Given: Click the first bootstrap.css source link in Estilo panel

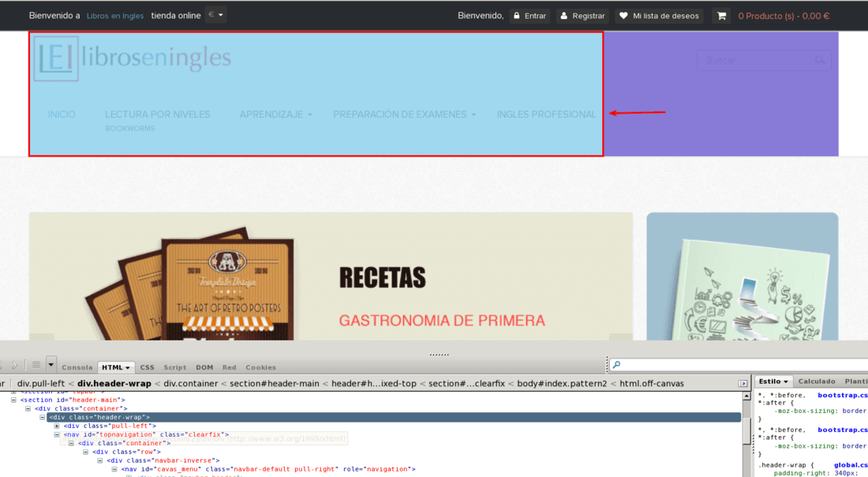Looking at the screenshot, I should pos(842,396).
